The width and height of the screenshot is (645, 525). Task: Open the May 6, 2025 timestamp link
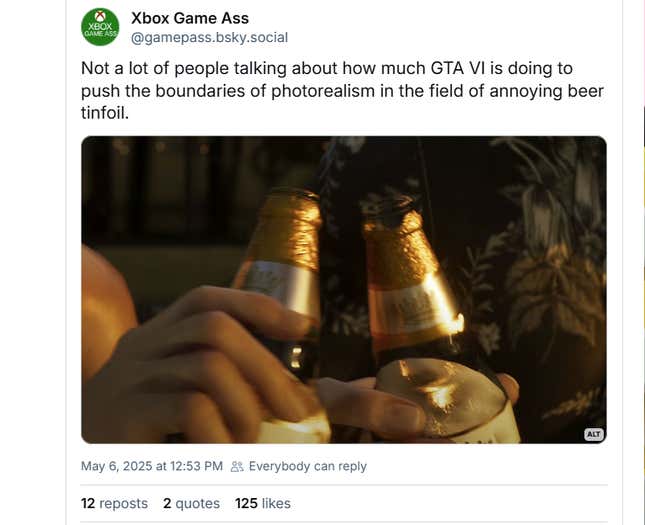click(151, 466)
